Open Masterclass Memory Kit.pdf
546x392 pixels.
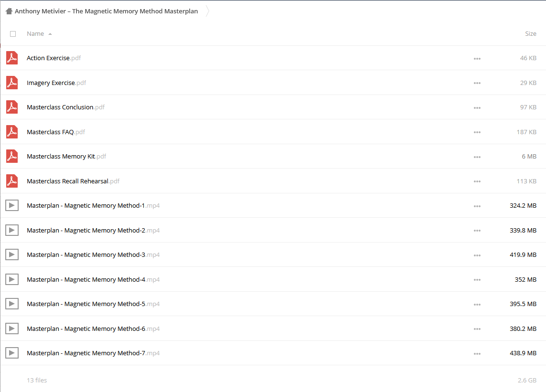tap(66, 156)
